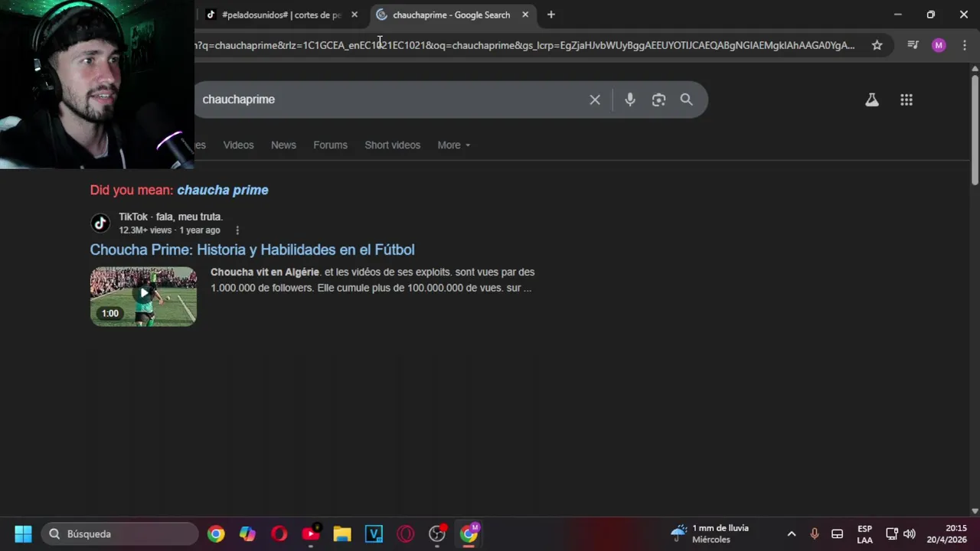
Task: Open the Windows Start menu
Action: tap(23, 533)
